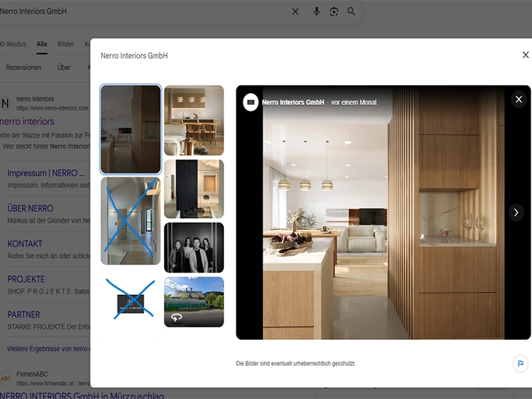Select the dining room thumbnail

194,120
